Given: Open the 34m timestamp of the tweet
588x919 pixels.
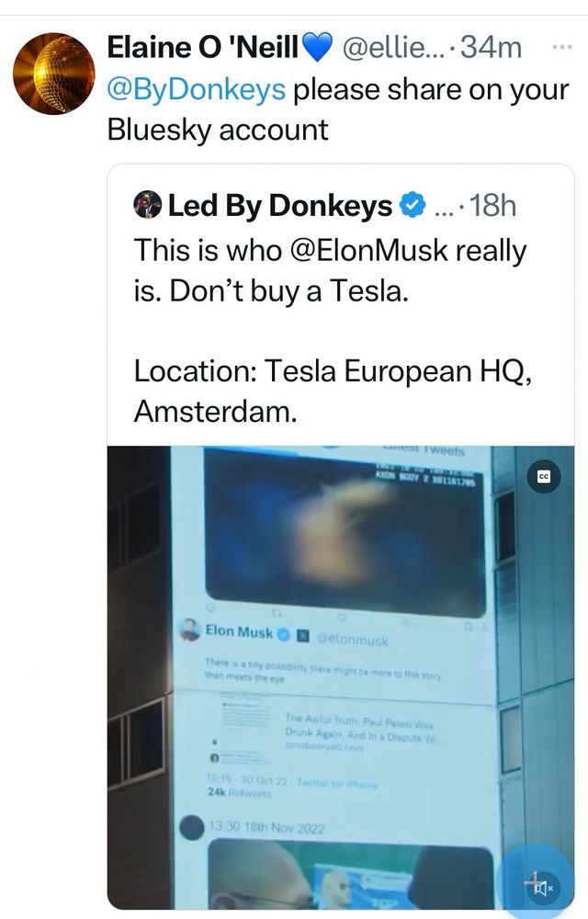Looking at the screenshot, I should click(491, 48).
